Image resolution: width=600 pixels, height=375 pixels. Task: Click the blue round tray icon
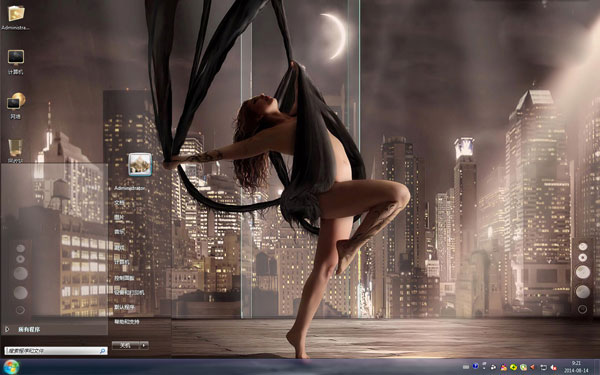(x=475, y=366)
